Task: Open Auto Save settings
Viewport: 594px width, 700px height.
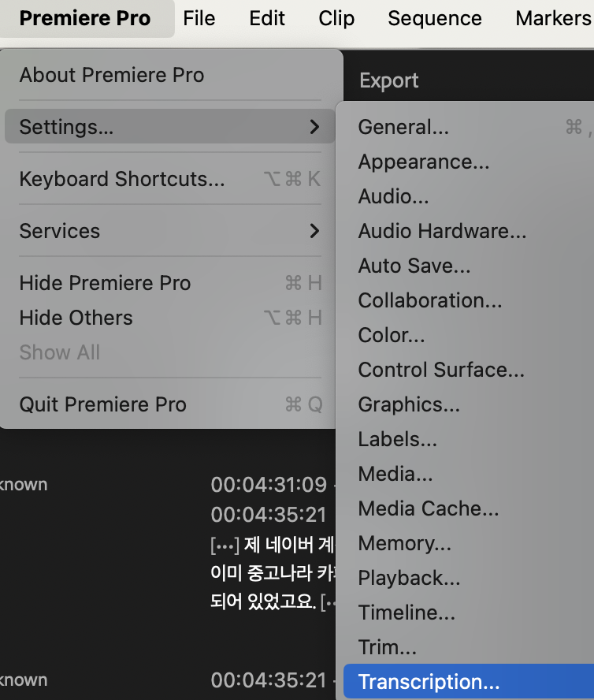Action: coord(469,266)
